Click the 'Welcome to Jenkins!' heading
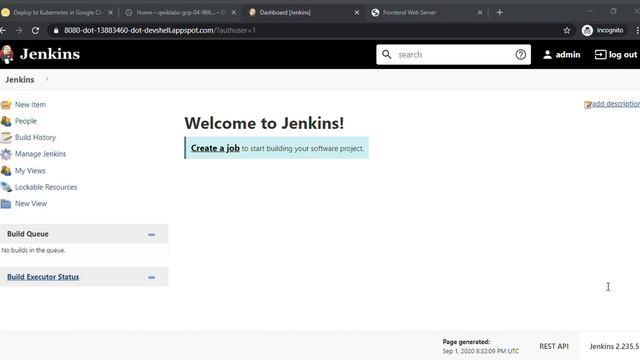This screenshot has height=360, width=640. click(264, 123)
